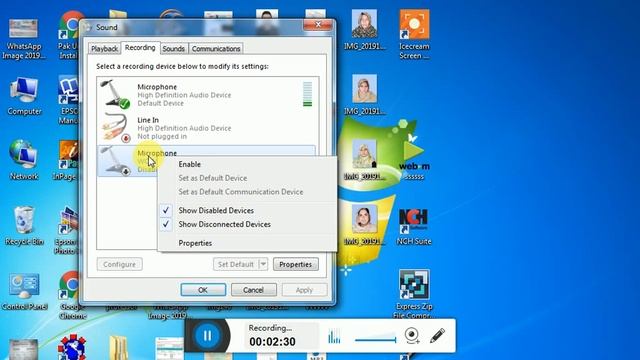This screenshot has width=640, height=360.
Task: Select the disabled Microphone device icon
Action: [x=115, y=161]
